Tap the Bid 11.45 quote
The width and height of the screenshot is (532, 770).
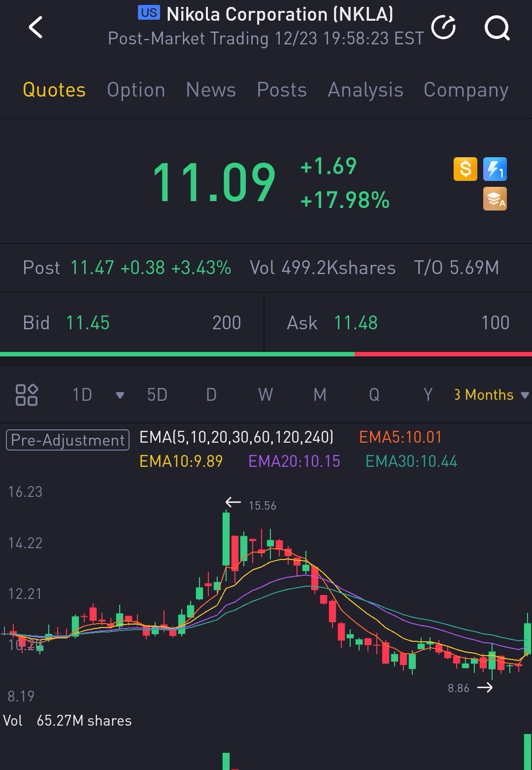[66, 323]
